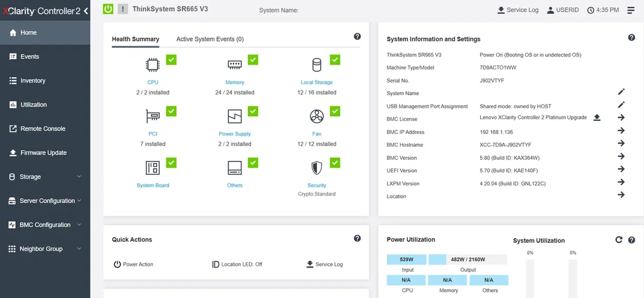Expand Server Configuration sidebar section
The height and width of the screenshot is (298, 644).
[45, 201]
